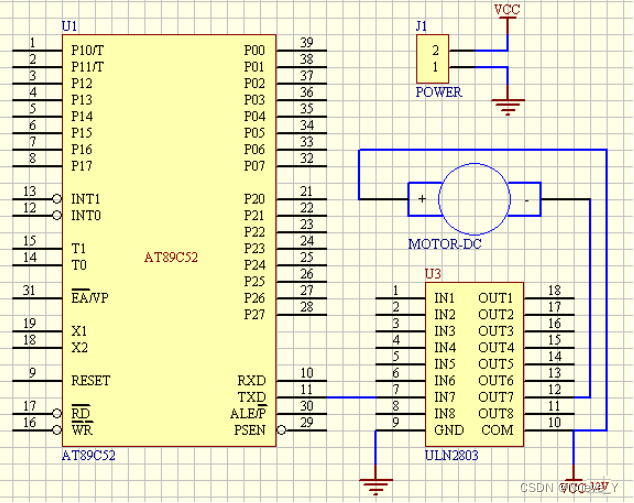The width and height of the screenshot is (634, 503).
Task: Click the J1 designator label
Action: [421, 26]
